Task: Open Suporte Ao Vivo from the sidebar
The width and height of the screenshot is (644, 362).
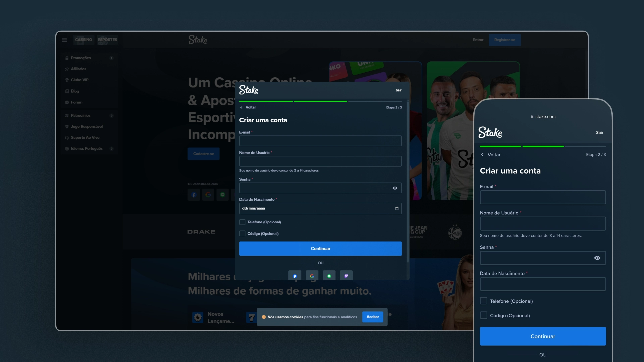Action: 86,137
